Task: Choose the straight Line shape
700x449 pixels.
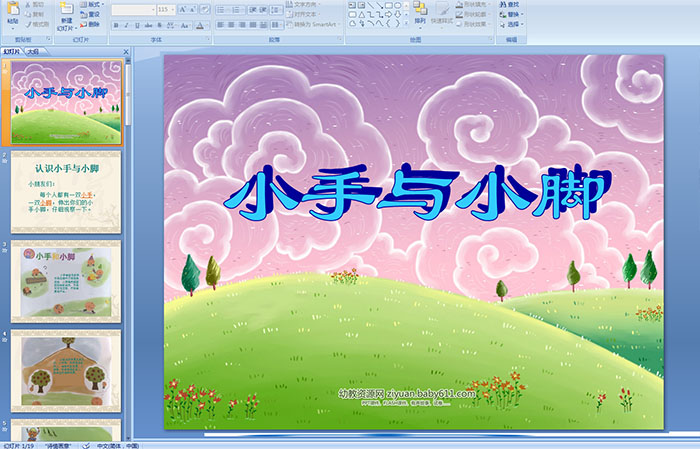Action: (x=371, y=5)
